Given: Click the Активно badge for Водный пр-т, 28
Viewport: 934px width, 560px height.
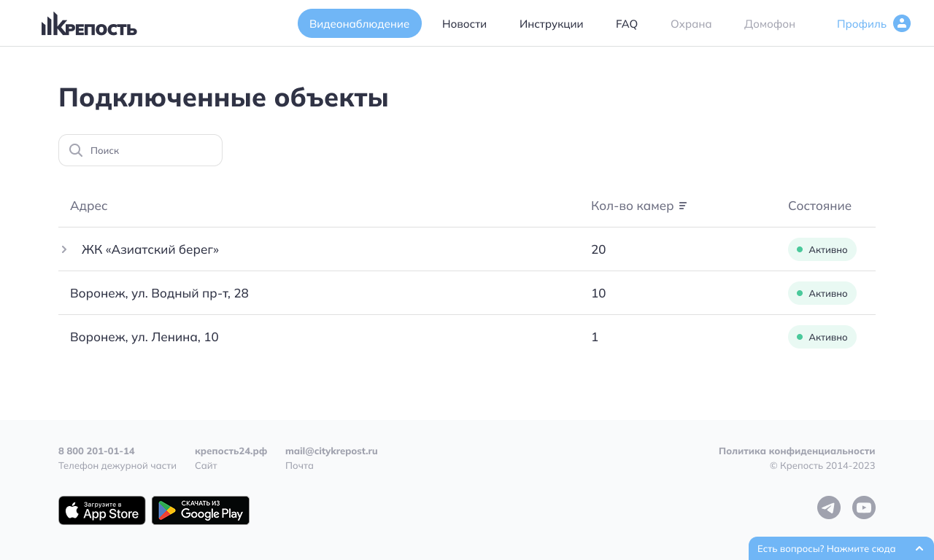Looking at the screenshot, I should point(822,293).
